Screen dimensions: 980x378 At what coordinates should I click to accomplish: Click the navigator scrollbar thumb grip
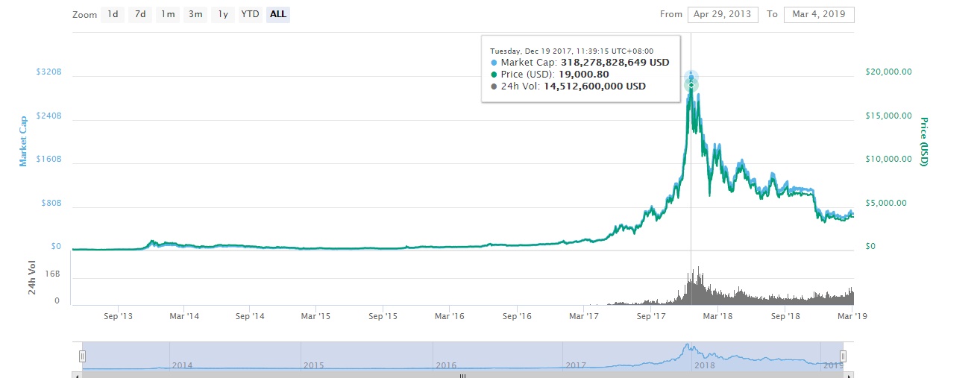(463, 375)
